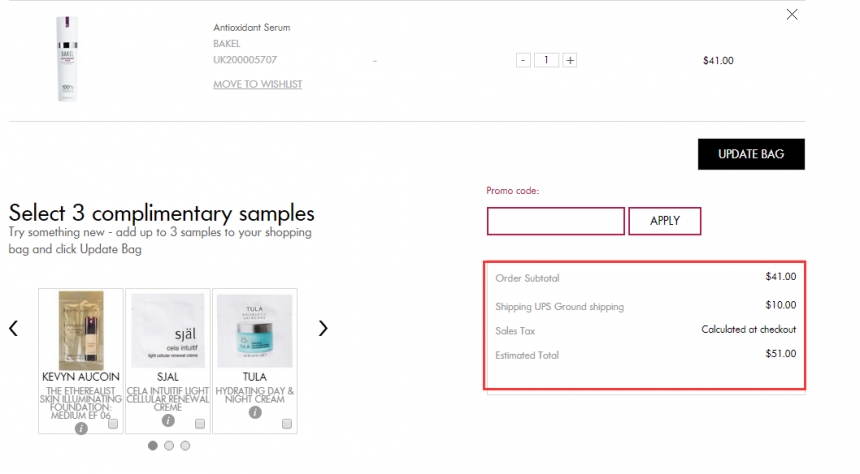Open info icon for Sjal sample
Viewport: 860px width, 474px height.
tap(168, 420)
